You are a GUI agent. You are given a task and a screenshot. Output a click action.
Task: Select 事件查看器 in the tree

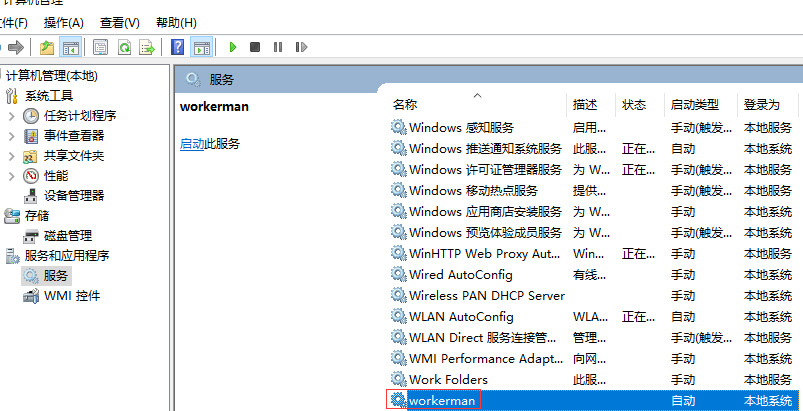pyautogui.click(x=74, y=136)
